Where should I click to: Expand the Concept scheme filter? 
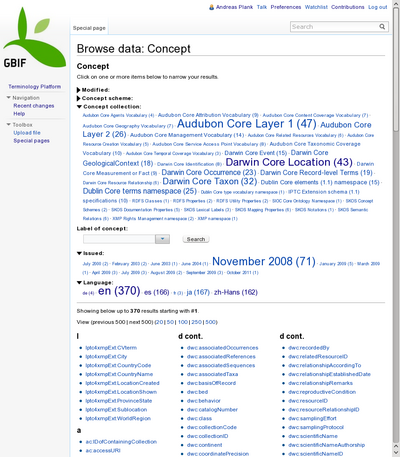[79, 98]
